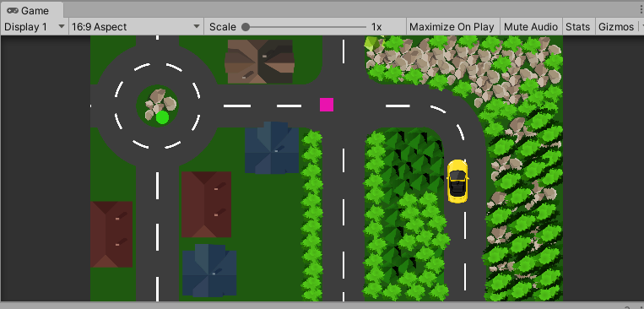Select the Game tab
Screen dimensions: 644x309
(32, 10)
